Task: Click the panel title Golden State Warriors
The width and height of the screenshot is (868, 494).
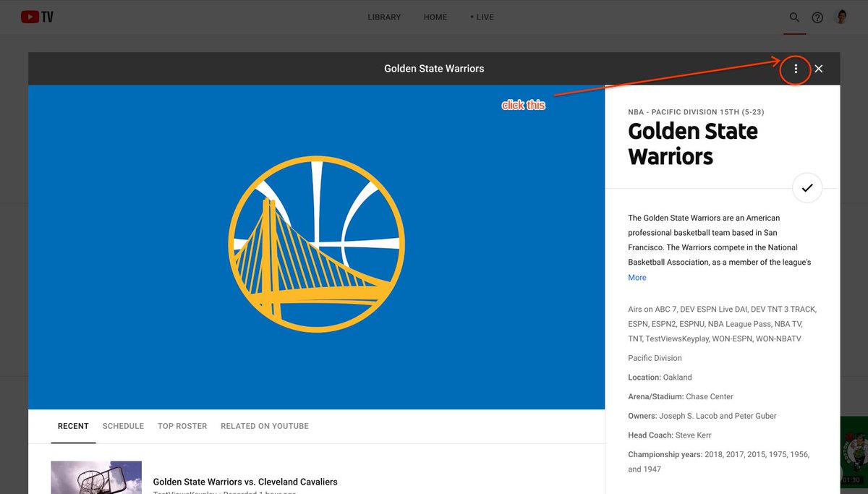Action: pos(434,69)
